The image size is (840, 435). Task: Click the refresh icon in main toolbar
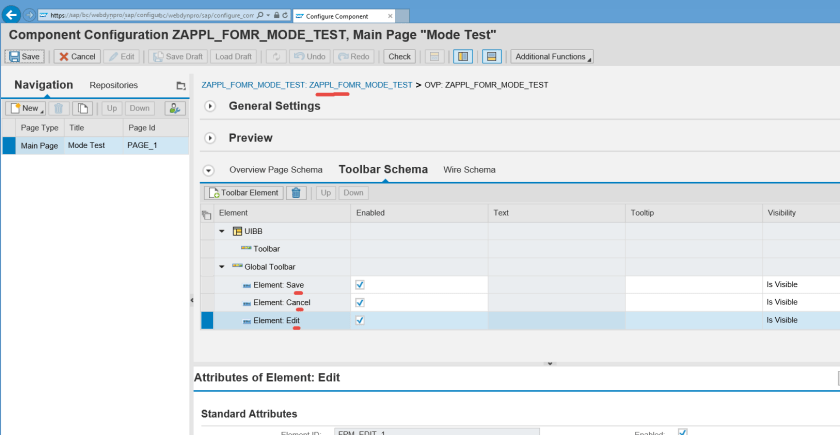pyautogui.click(x=276, y=56)
